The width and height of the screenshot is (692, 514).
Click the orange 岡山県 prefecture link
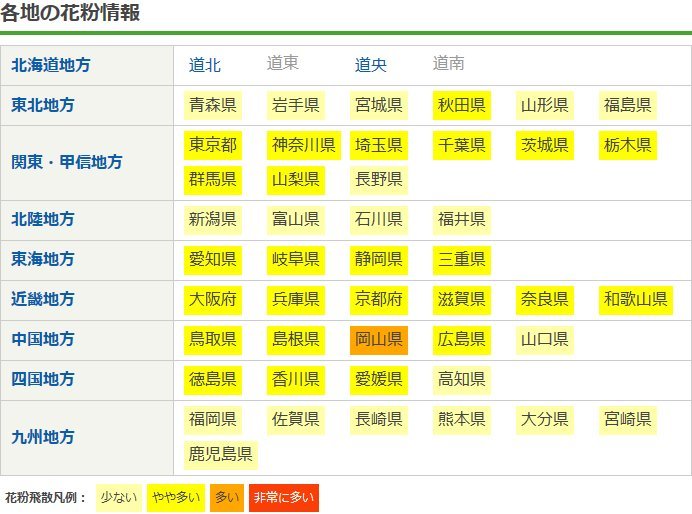(x=378, y=339)
